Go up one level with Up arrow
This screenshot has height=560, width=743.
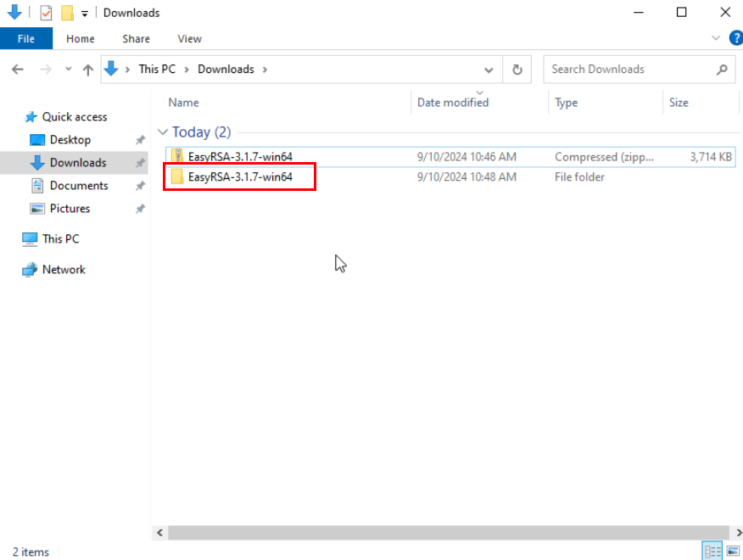(x=87, y=70)
